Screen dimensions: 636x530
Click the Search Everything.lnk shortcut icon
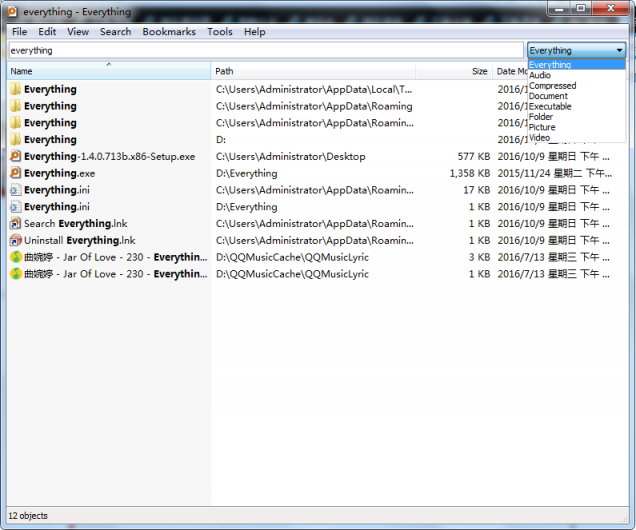click(x=15, y=223)
